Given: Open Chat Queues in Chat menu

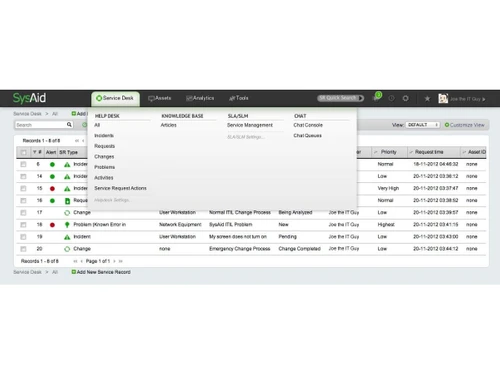Looking at the screenshot, I should point(308,136).
